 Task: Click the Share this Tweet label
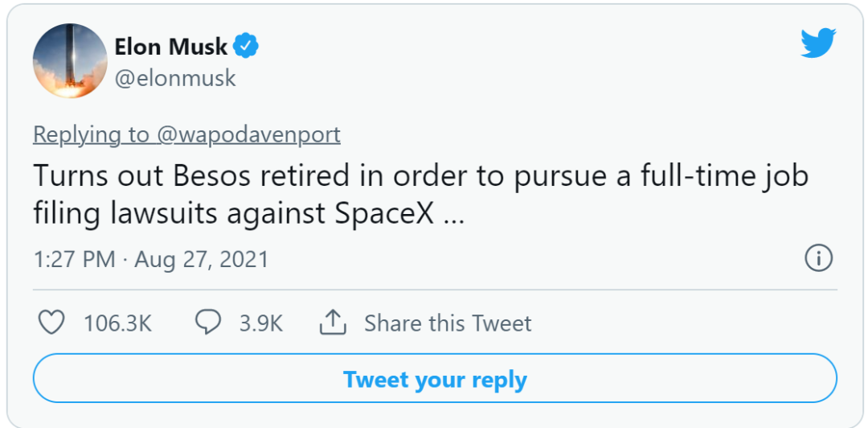click(x=448, y=323)
